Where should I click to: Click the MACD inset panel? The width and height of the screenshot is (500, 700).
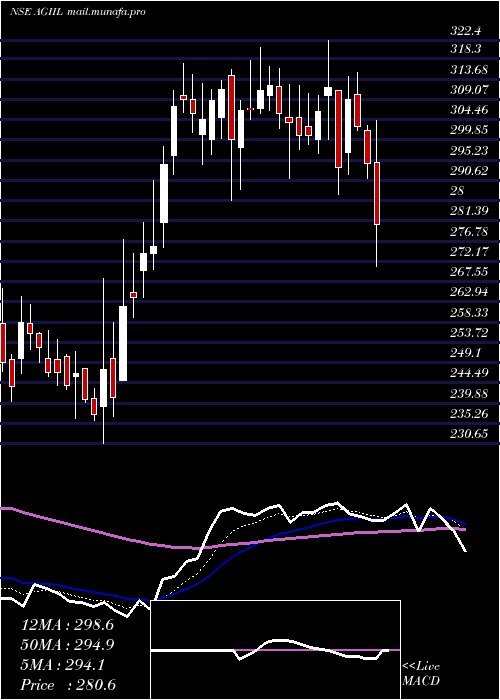[x=275, y=650]
